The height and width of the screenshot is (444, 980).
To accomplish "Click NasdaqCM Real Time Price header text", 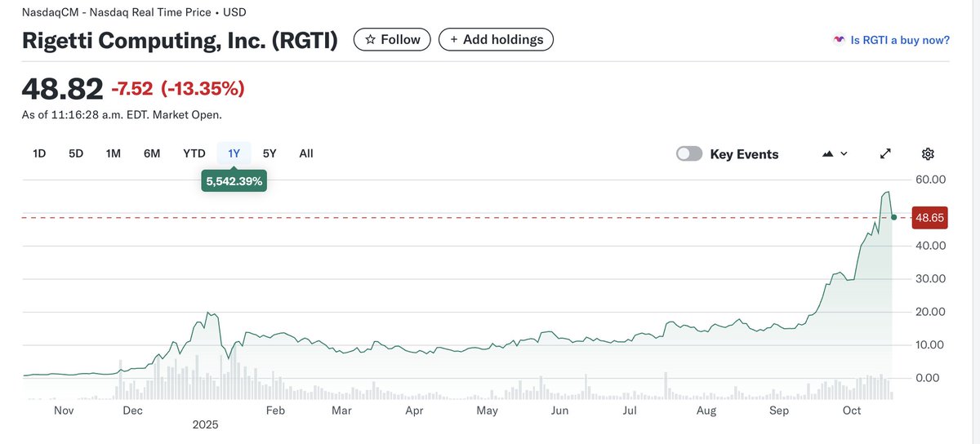I will click(134, 12).
